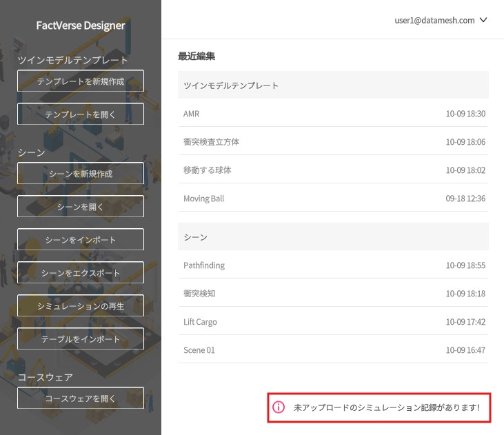Open a scene via シーンを開く
The height and width of the screenshot is (435, 504).
coord(81,207)
